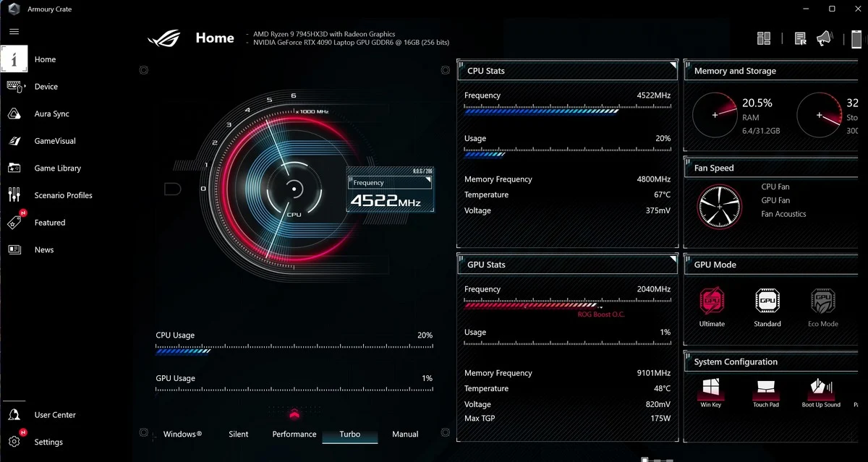Image resolution: width=868 pixels, height=462 pixels.
Task: Click the CPU Temperature 67°C value
Action: tap(663, 195)
